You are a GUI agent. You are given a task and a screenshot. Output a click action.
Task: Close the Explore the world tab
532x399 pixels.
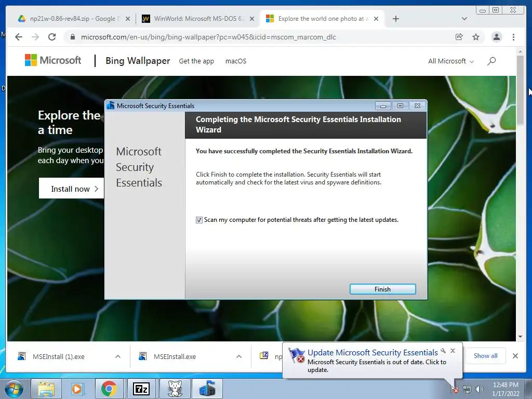376,19
